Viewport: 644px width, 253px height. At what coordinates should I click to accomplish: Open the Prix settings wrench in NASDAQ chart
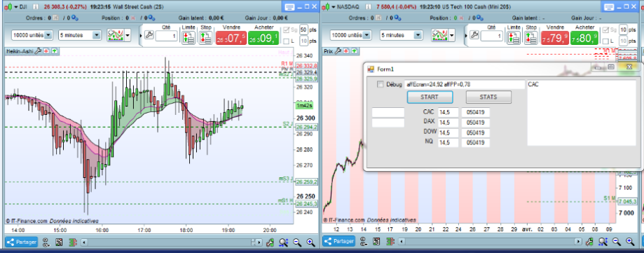338,51
